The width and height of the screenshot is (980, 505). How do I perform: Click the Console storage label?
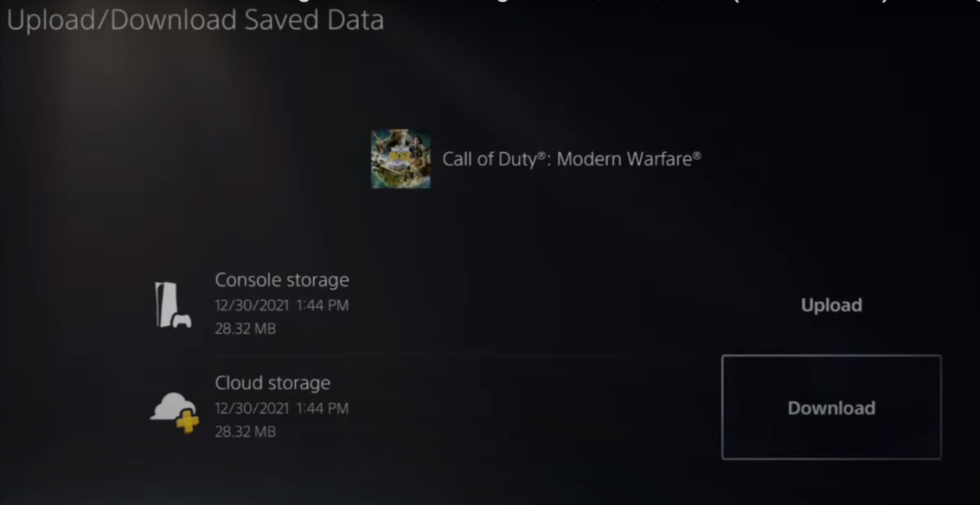(x=282, y=279)
